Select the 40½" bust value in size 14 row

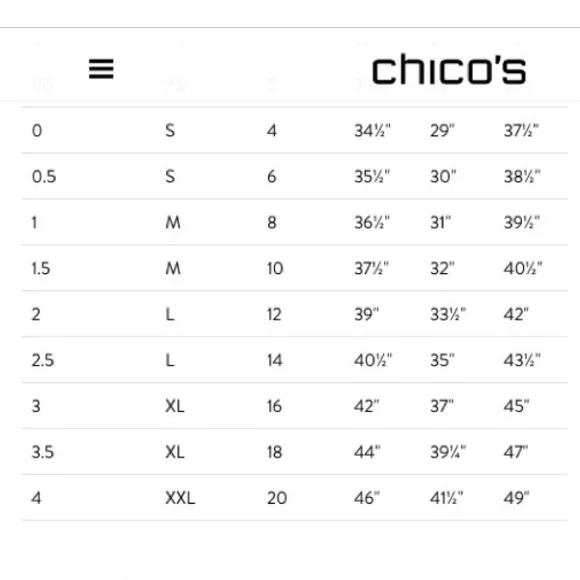(373, 360)
